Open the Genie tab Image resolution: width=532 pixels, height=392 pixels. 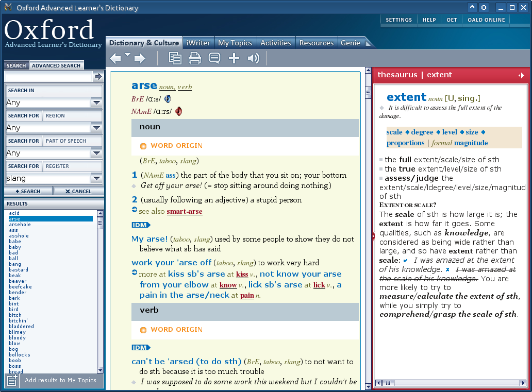pyautogui.click(x=351, y=43)
